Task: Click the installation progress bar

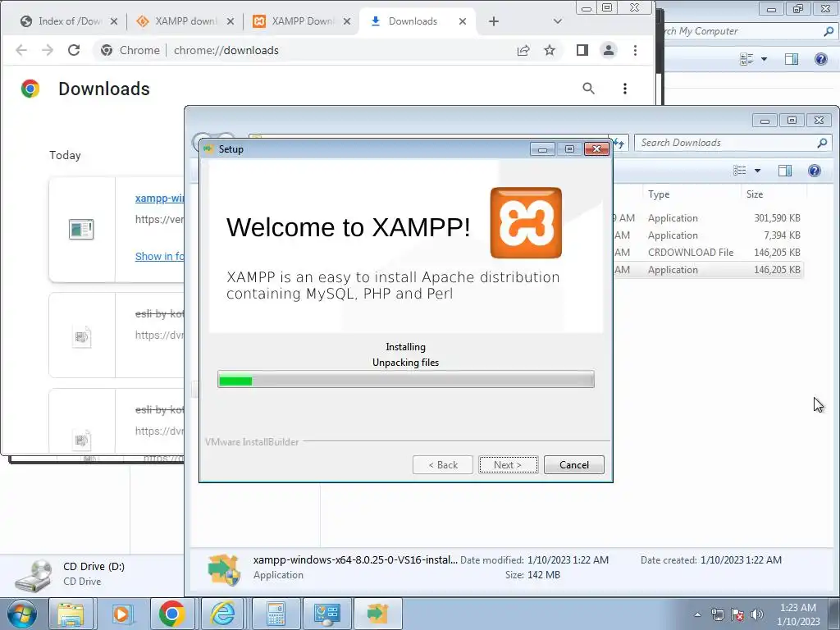Action: 405,379
